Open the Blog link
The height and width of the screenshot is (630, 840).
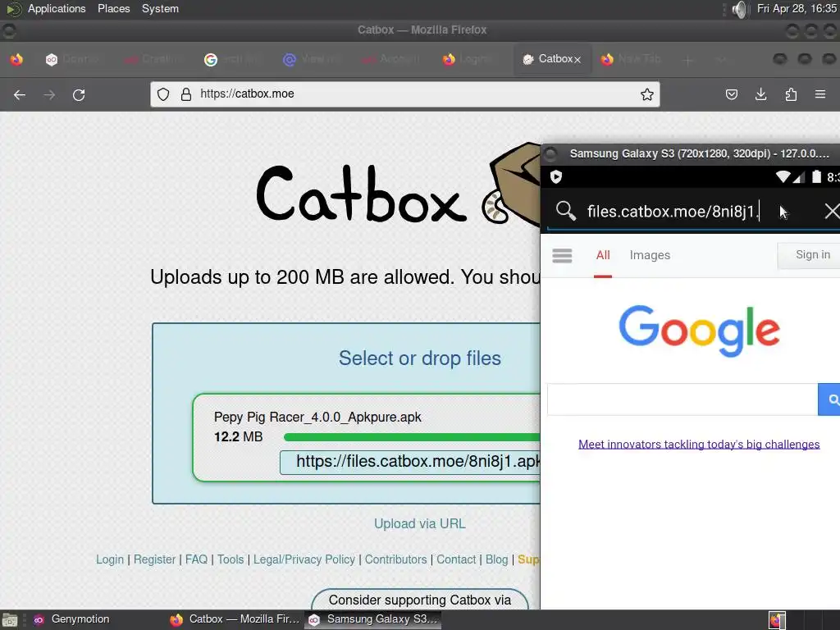pyautogui.click(x=496, y=559)
